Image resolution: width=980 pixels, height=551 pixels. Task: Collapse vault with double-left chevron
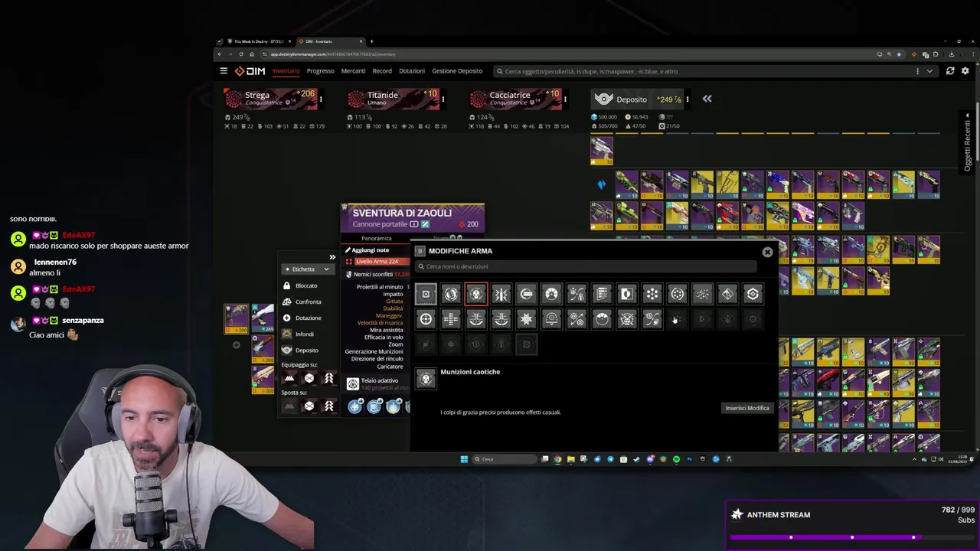tap(707, 99)
